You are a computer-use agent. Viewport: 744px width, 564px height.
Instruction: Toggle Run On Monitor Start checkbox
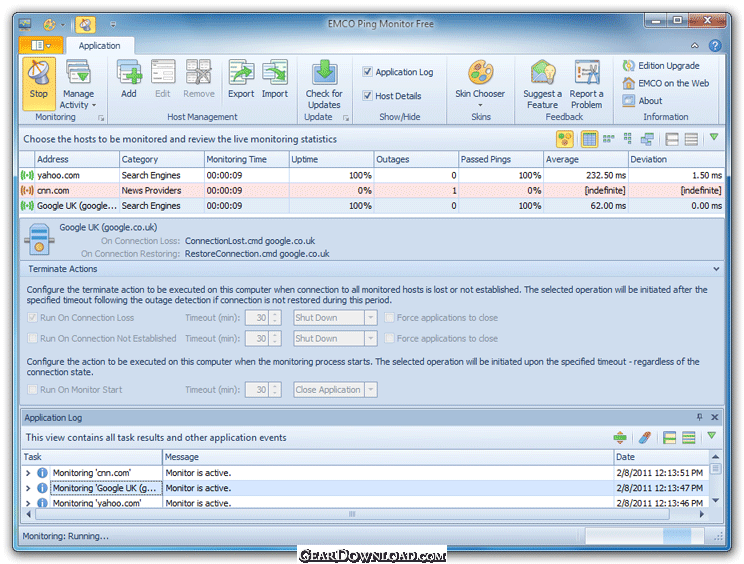click(x=32, y=389)
